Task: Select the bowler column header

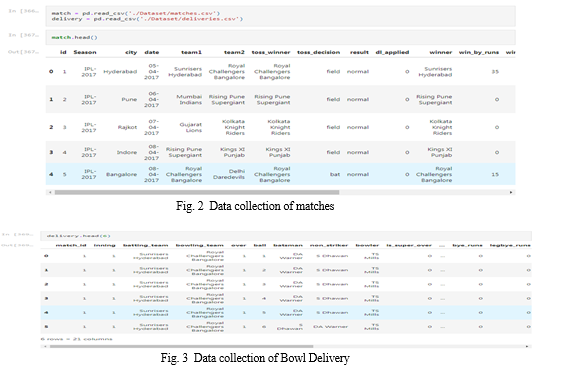Action: pyautogui.click(x=367, y=245)
